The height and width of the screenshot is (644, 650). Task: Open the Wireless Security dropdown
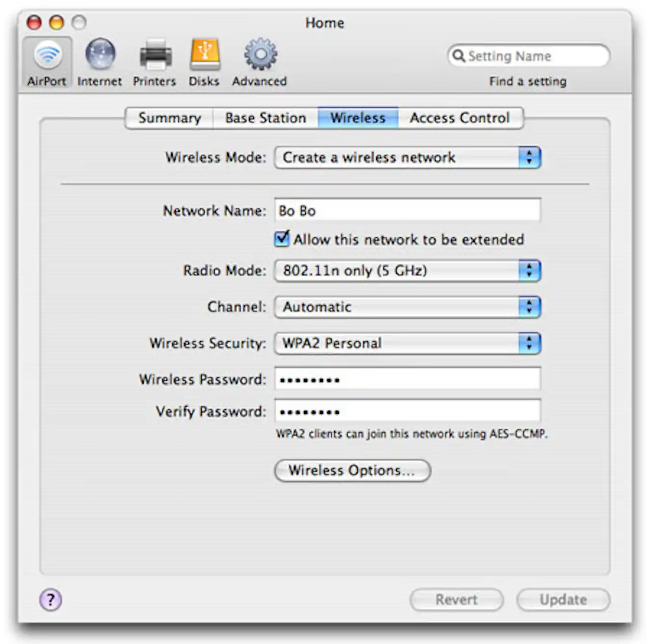(x=407, y=343)
